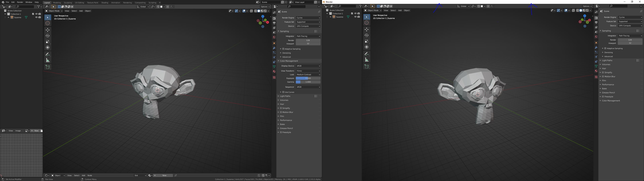The image size is (644, 181).
Task: Open Texture properties tab in right window
Action: tap(596, 77)
